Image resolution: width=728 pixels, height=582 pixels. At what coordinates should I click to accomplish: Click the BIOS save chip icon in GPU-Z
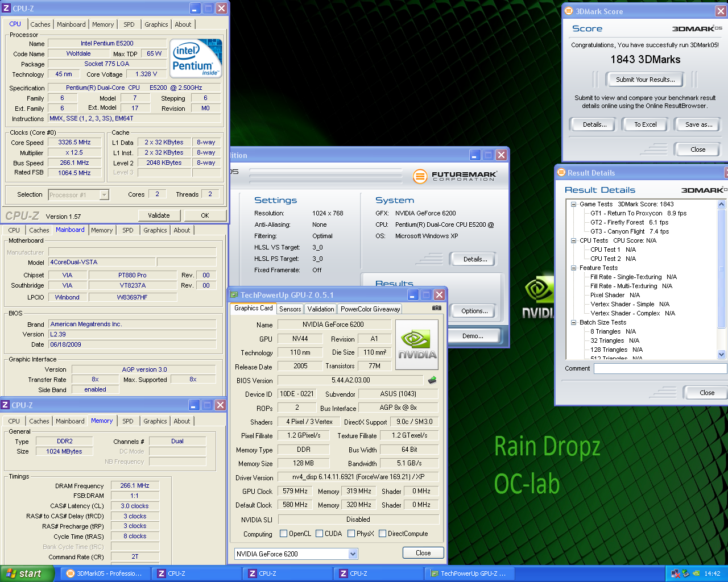click(x=432, y=380)
